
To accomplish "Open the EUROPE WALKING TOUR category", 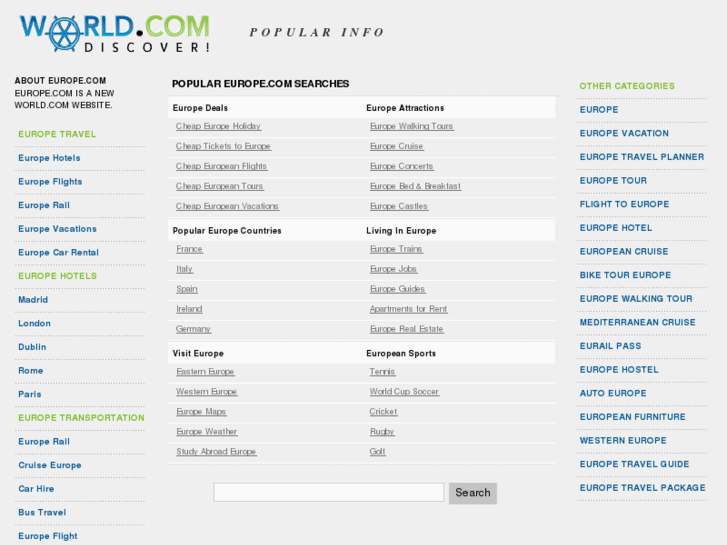I will [x=636, y=299].
